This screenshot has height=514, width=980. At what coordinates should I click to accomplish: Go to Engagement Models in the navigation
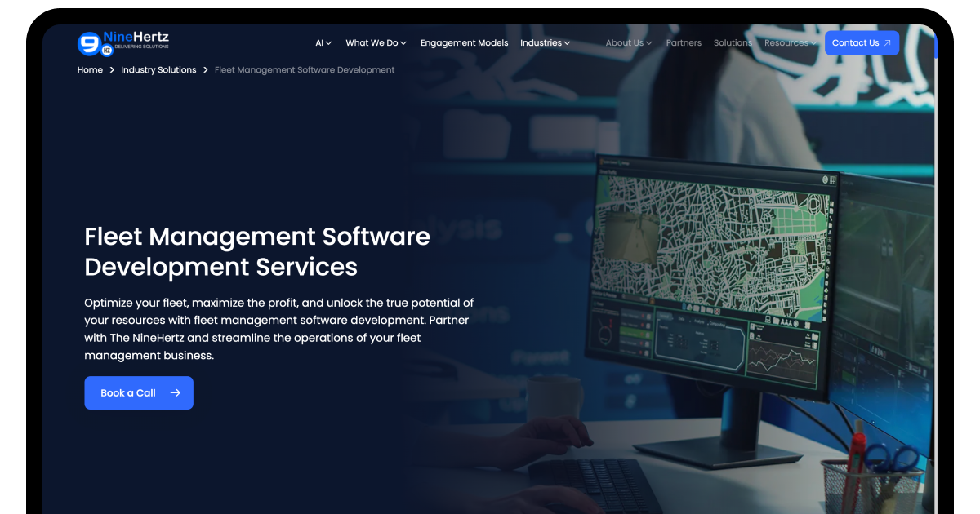464,43
